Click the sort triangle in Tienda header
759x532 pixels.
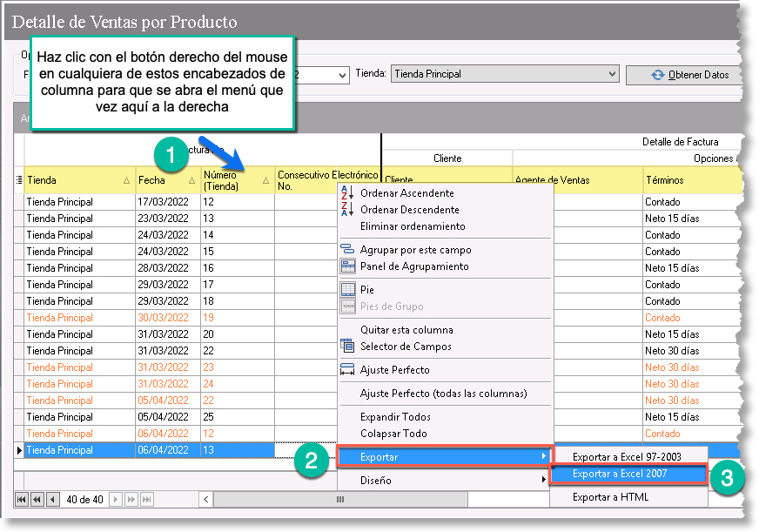coord(126,180)
